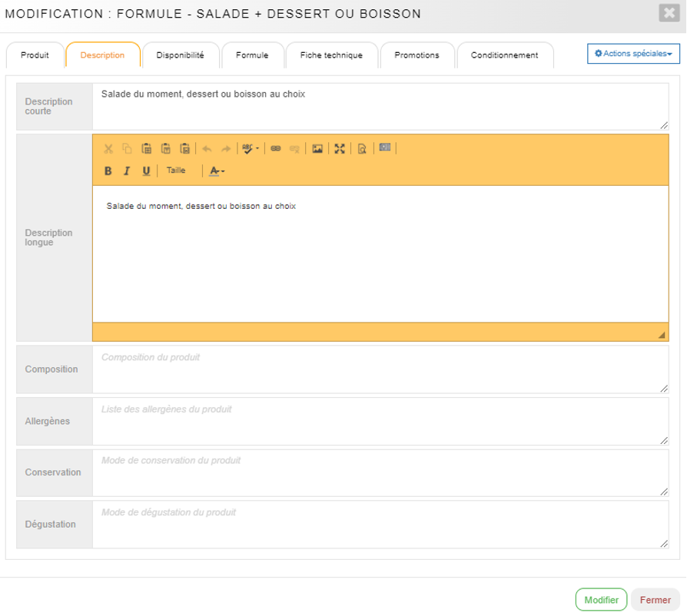Open the Fiche technique tab
Image resolution: width=687 pixels, height=616 pixels.
(x=331, y=55)
